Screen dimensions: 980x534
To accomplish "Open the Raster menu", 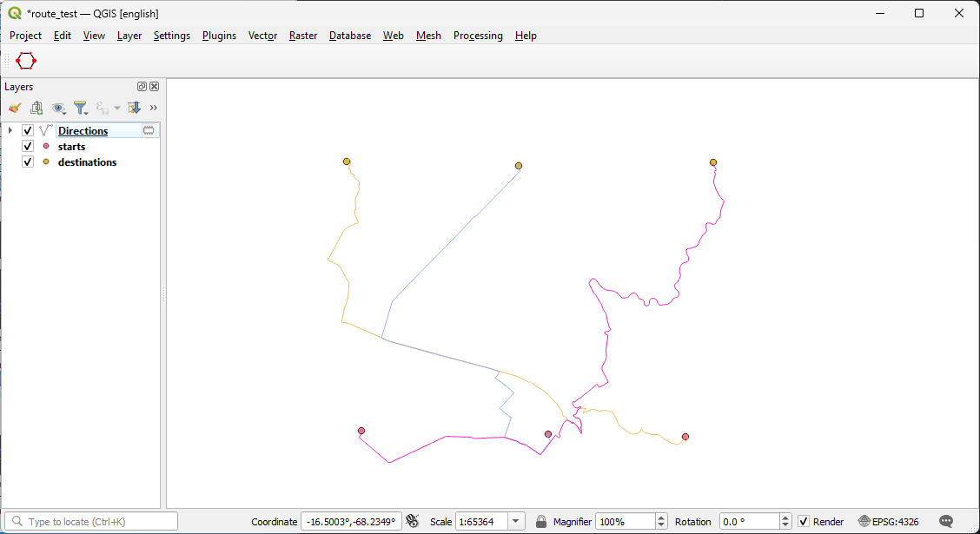I will (303, 36).
